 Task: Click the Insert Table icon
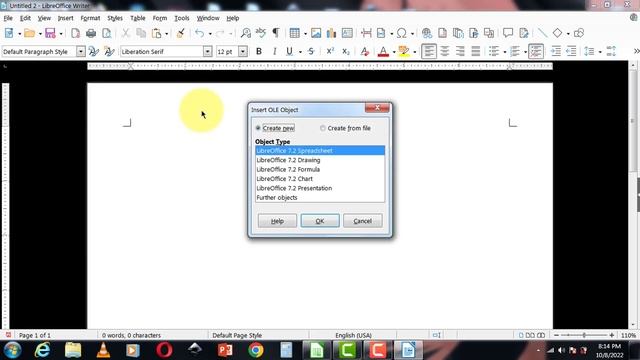294,33
